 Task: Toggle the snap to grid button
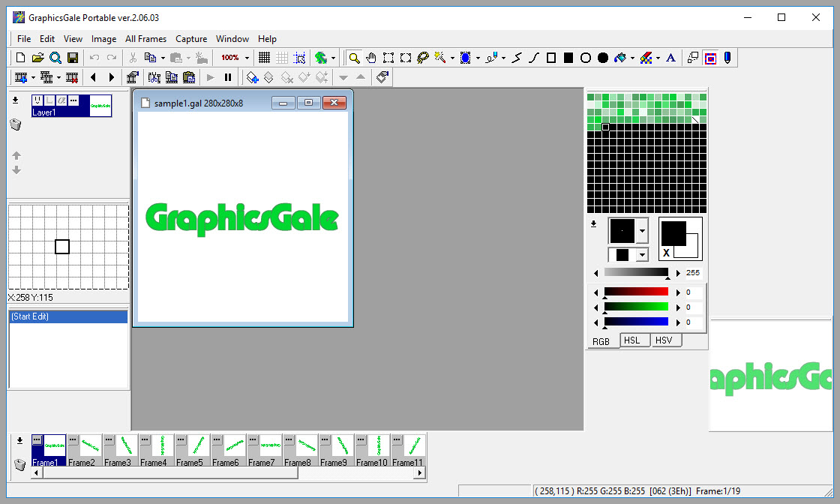coord(299,58)
